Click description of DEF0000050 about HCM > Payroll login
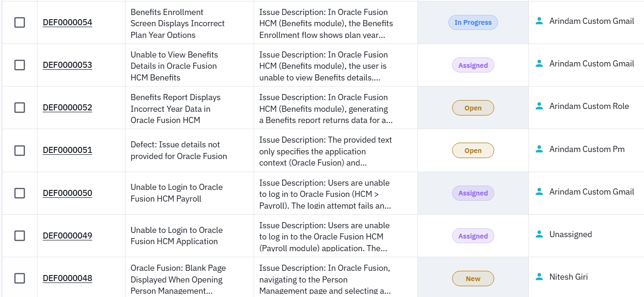This screenshot has height=297, width=644. coord(325,194)
